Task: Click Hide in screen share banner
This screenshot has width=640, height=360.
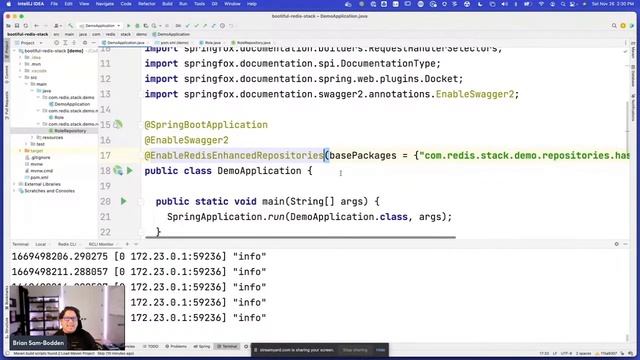Action: [380, 350]
